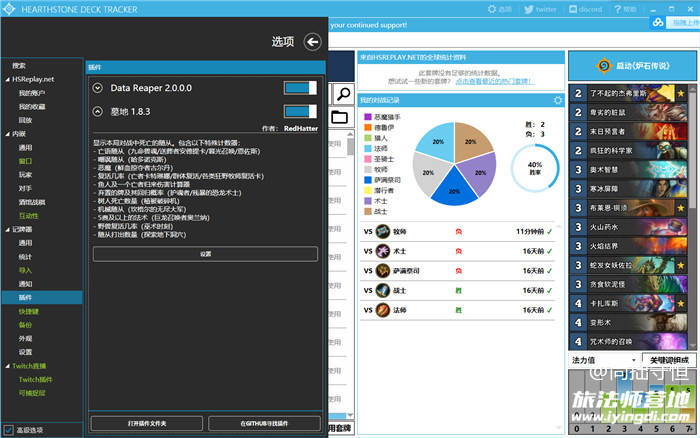This screenshot has width=700, height=438.
Task: Open the help question mark item
Action: coord(625,9)
